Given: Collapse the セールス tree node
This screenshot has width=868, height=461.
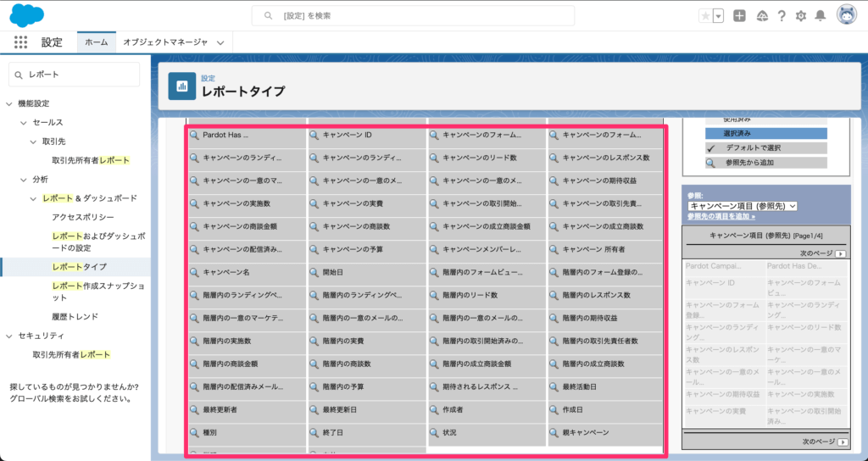Looking at the screenshot, I should [x=23, y=122].
